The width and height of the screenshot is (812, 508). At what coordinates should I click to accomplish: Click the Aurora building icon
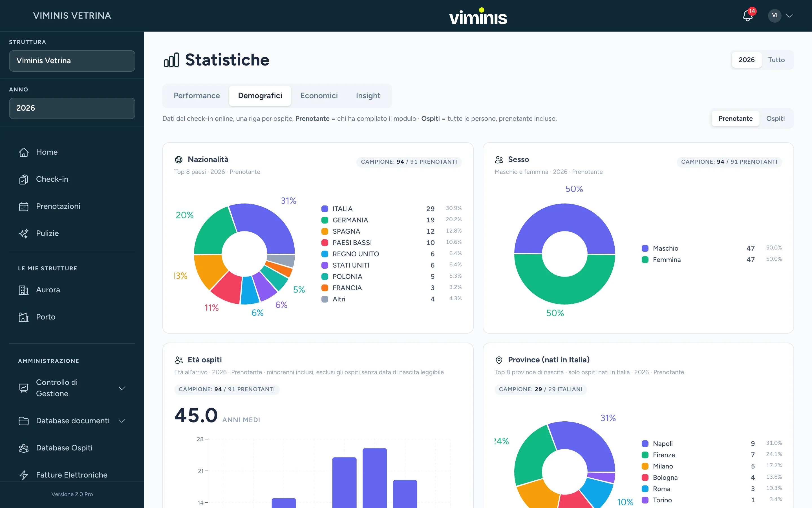click(x=23, y=290)
